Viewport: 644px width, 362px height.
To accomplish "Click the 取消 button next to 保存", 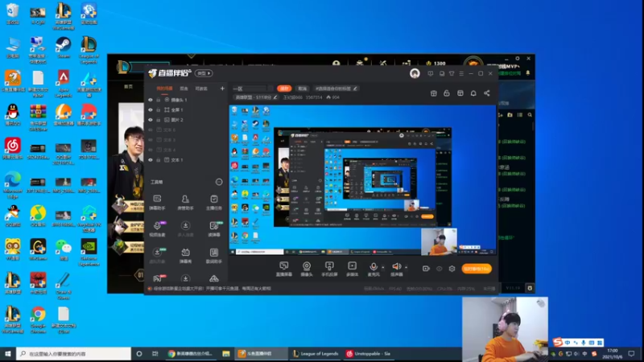I will point(303,88).
